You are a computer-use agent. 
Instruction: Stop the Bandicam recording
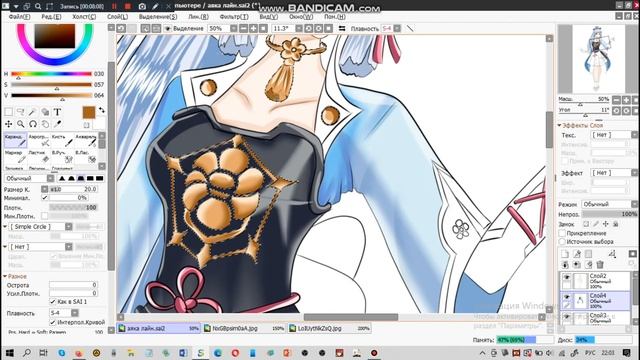tap(128, 7)
